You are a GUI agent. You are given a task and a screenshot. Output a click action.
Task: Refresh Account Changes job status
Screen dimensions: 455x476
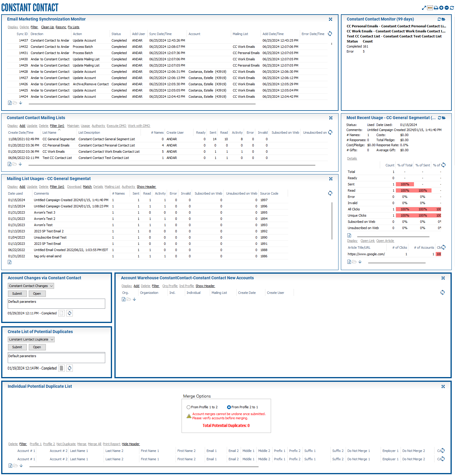tap(70, 313)
